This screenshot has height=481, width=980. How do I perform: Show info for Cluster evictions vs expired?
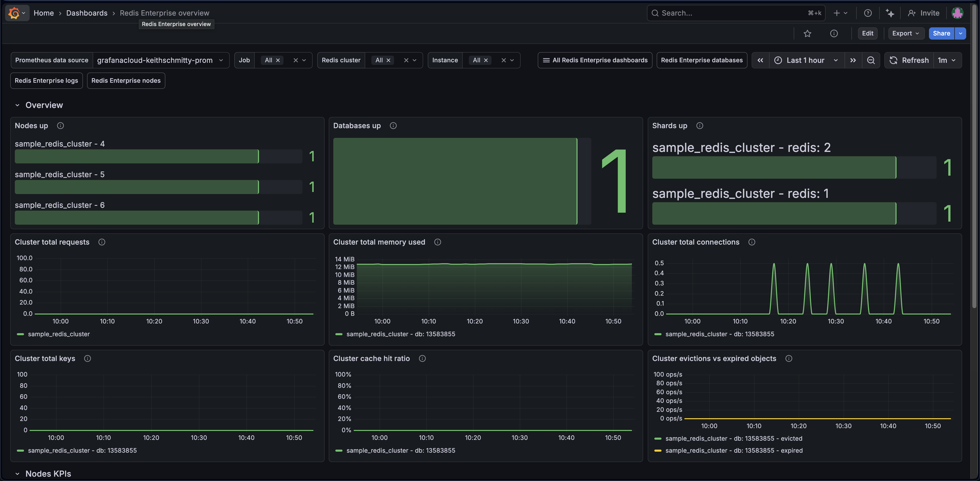789,358
